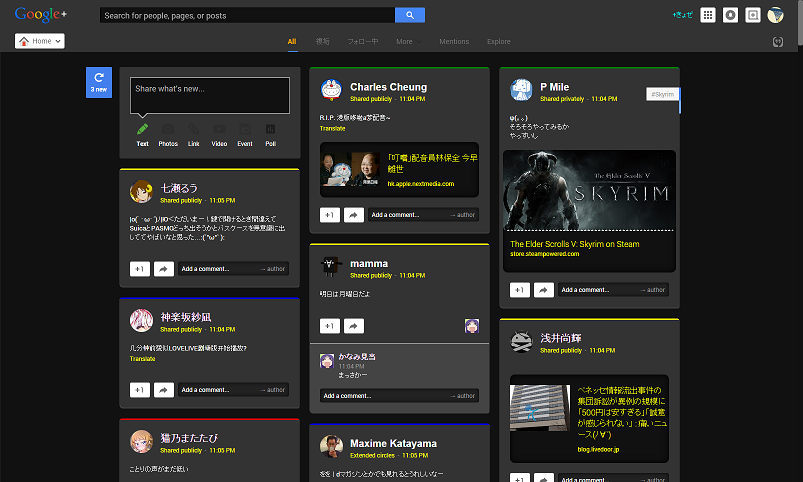Viewport: 803px width, 482px height.
Task: Expand the More tab dropdown
Action: coord(408,41)
